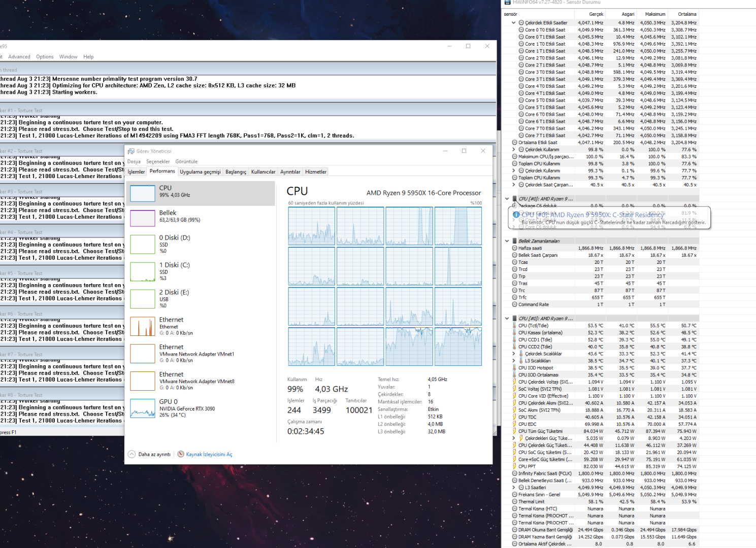Click the chip icon of Bellek Zamanlamaları group
The height and width of the screenshot is (548, 756).
[514, 241]
